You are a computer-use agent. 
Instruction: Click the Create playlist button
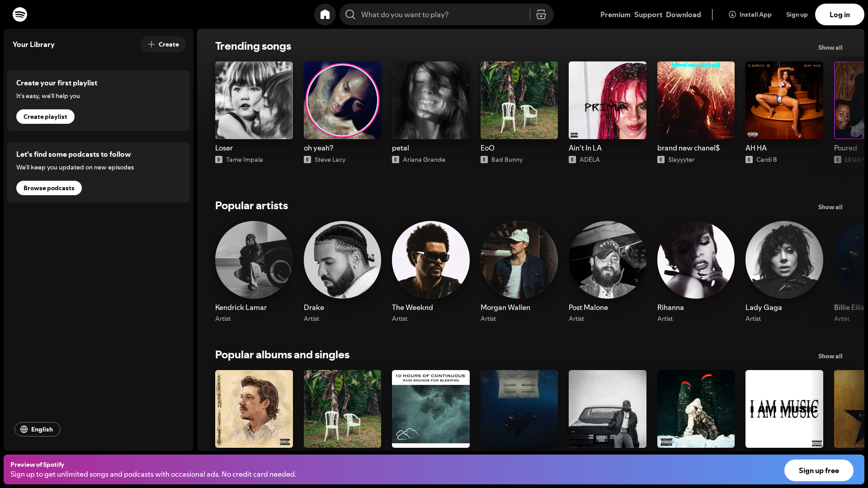click(45, 117)
